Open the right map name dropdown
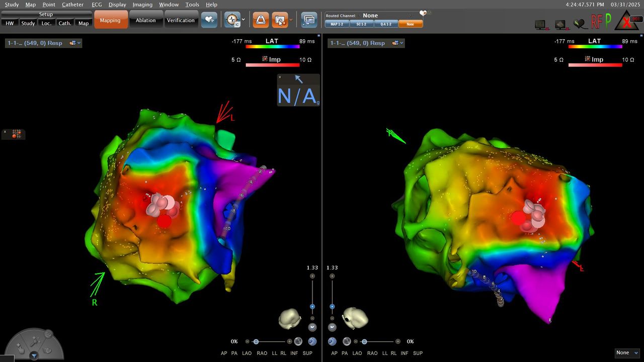This screenshot has width=644, height=362. click(366, 43)
